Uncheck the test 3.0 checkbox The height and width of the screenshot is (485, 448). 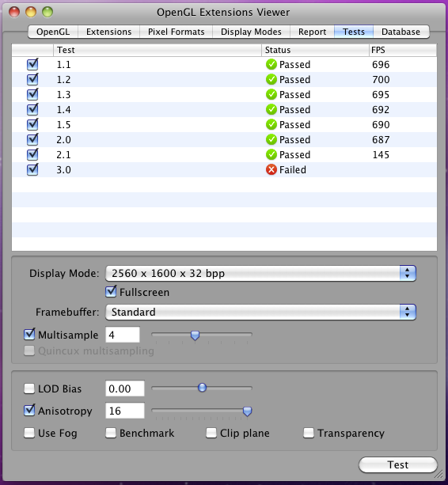click(32, 169)
